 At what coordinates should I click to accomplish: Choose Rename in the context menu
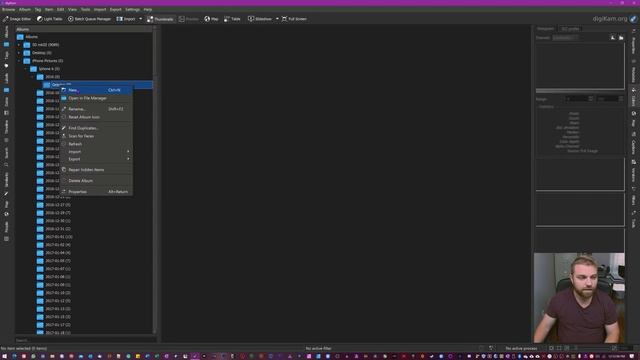pos(96,109)
